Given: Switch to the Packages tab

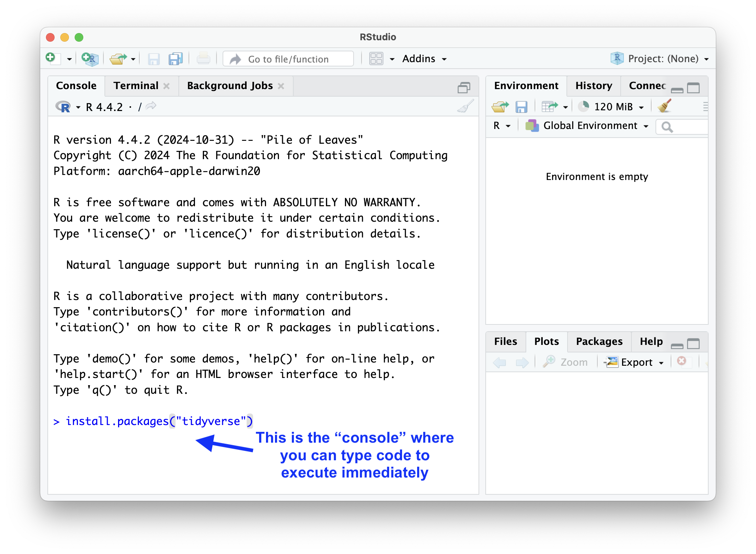Looking at the screenshot, I should pyautogui.click(x=599, y=341).
